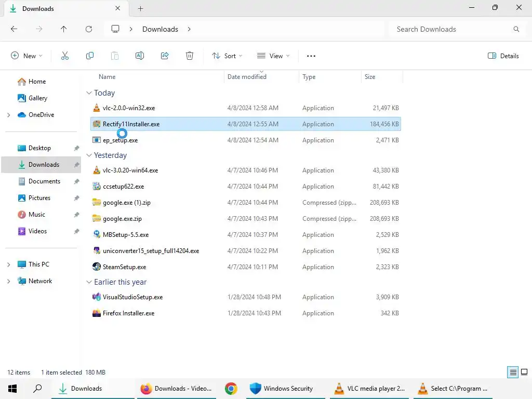
Task: Add a new tab with plus button
Action: pyautogui.click(x=140, y=9)
